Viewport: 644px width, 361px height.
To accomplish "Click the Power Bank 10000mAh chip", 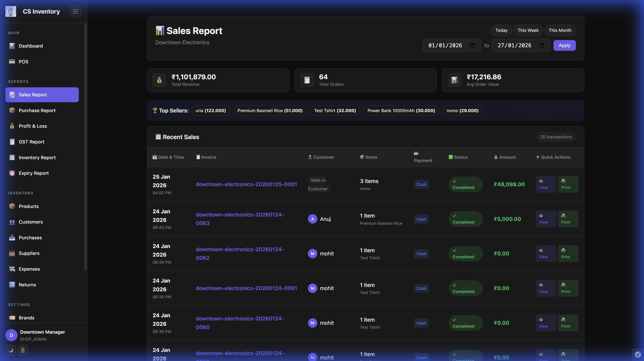I will pyautogui.click(x=401, y=111).
